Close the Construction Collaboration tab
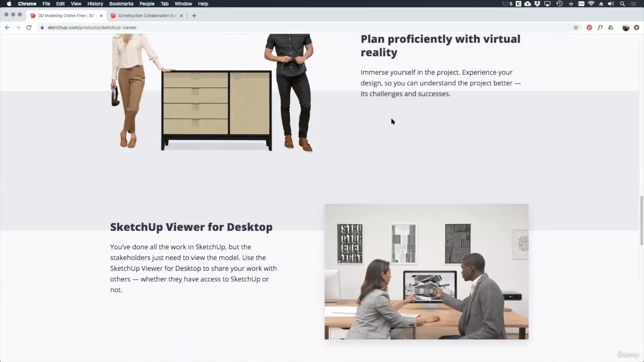This screenshot has width=644, height=362. [182, 16]
